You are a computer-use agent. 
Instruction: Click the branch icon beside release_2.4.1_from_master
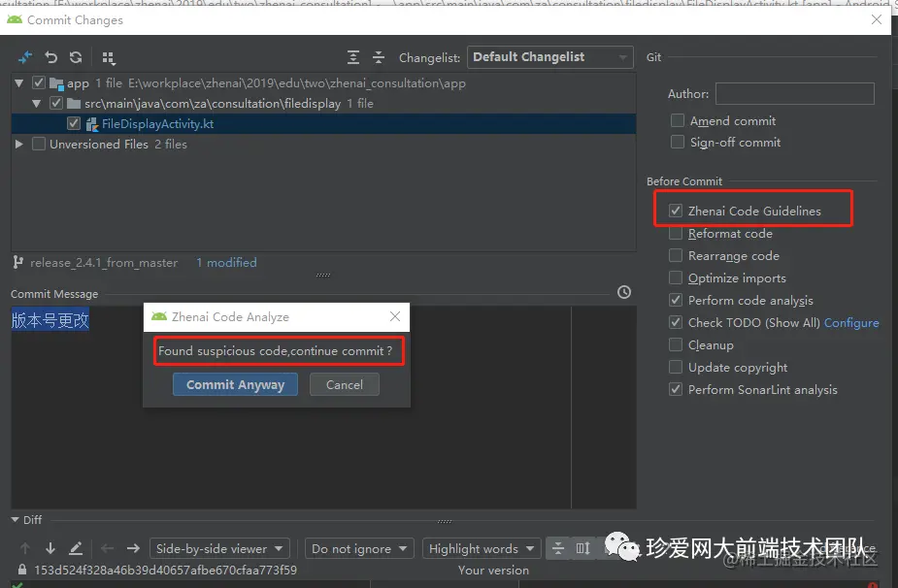coord(18,262)
